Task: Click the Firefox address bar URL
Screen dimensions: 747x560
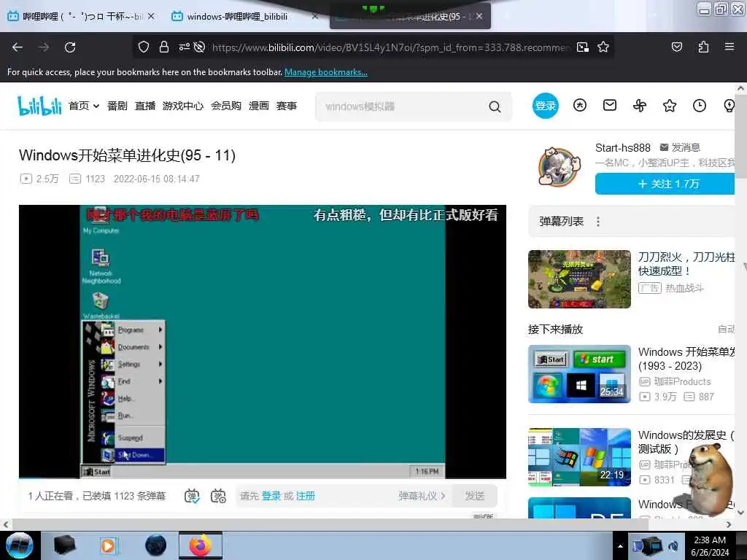Action: (391, 47)
